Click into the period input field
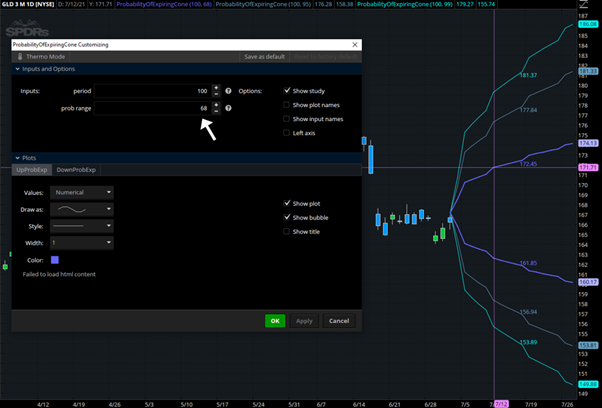The width and height of the screenshot is (602, 408). point(152,91)
